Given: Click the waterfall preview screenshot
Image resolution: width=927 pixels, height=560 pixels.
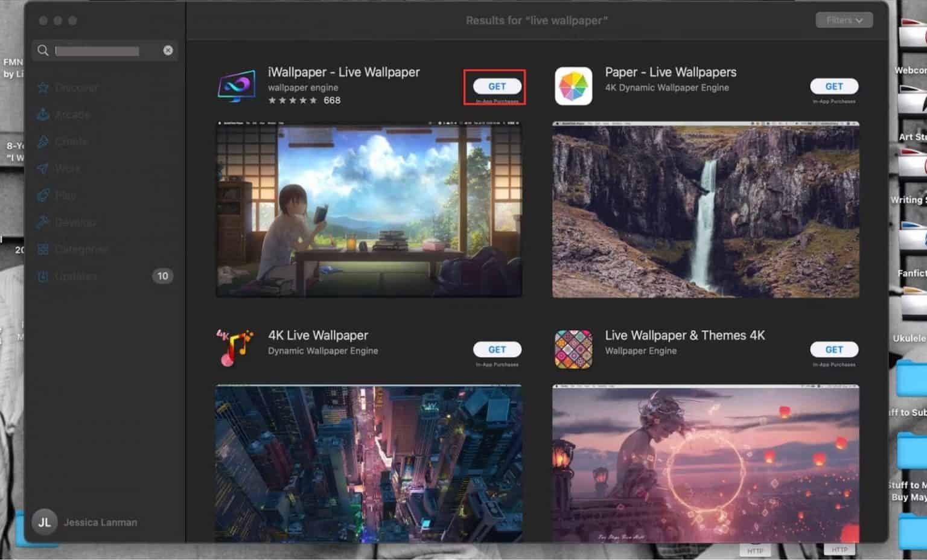Looking at the screenshot, I should tap(705, 209).
